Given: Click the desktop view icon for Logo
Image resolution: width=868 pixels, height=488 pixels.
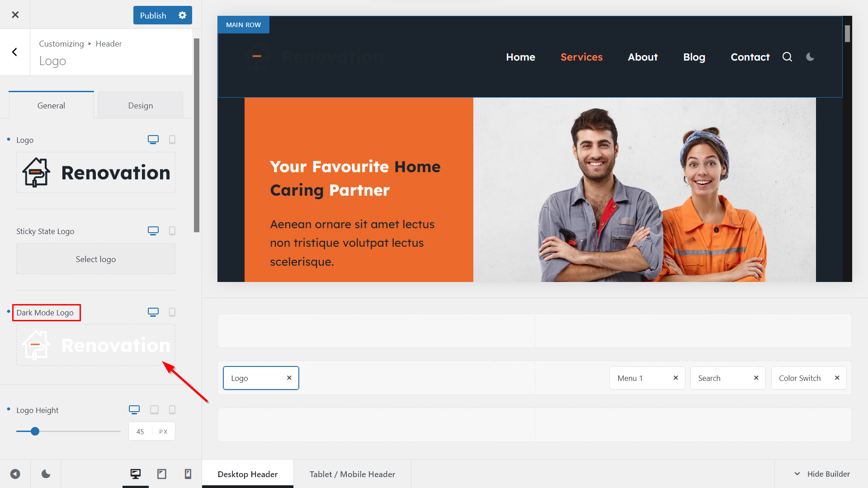Looking at the screenshot, I should (x=153, y=140).
